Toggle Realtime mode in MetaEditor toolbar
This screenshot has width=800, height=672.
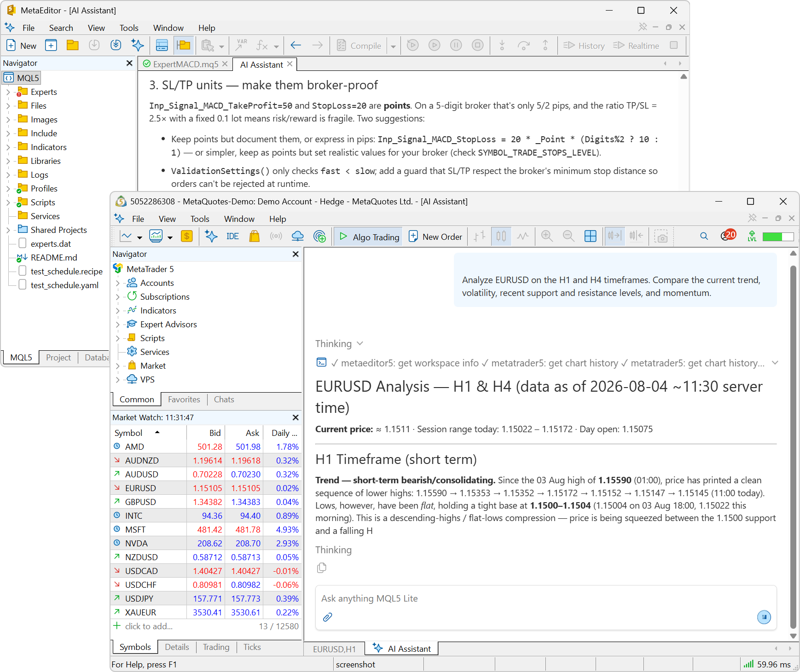636,46
